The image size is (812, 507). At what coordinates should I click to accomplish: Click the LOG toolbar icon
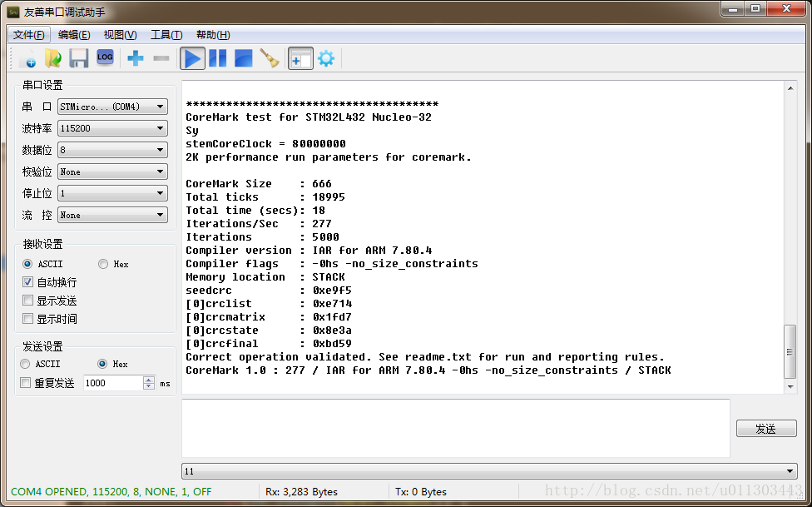pos(105,57)
